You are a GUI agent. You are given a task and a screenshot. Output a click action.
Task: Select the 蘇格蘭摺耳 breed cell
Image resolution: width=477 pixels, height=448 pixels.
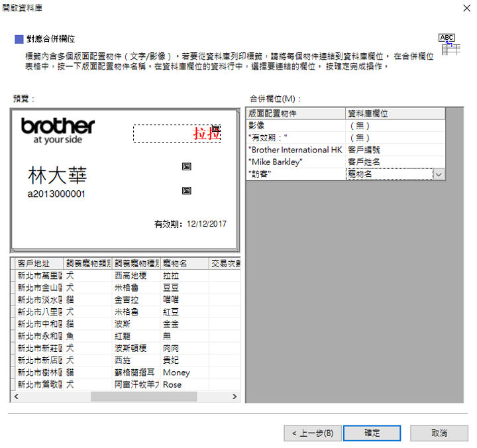(136, 372)
